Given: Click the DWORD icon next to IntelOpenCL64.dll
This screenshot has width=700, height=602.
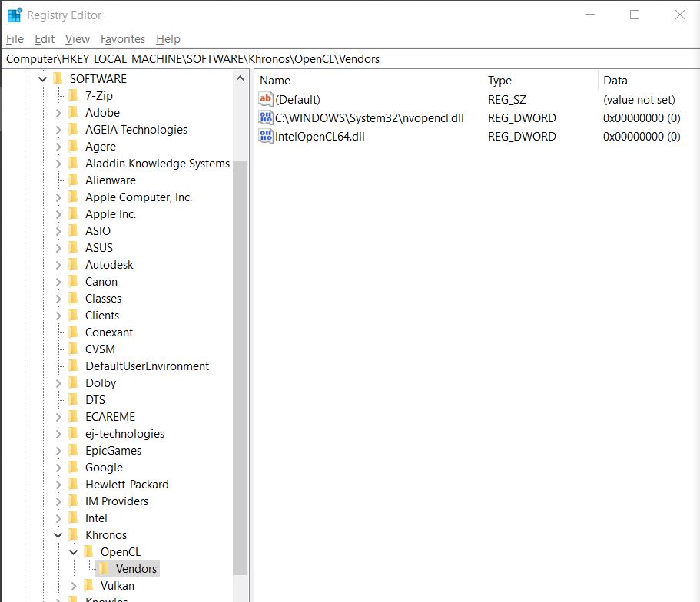Looking at the screenshot, I should coord(265,136).
